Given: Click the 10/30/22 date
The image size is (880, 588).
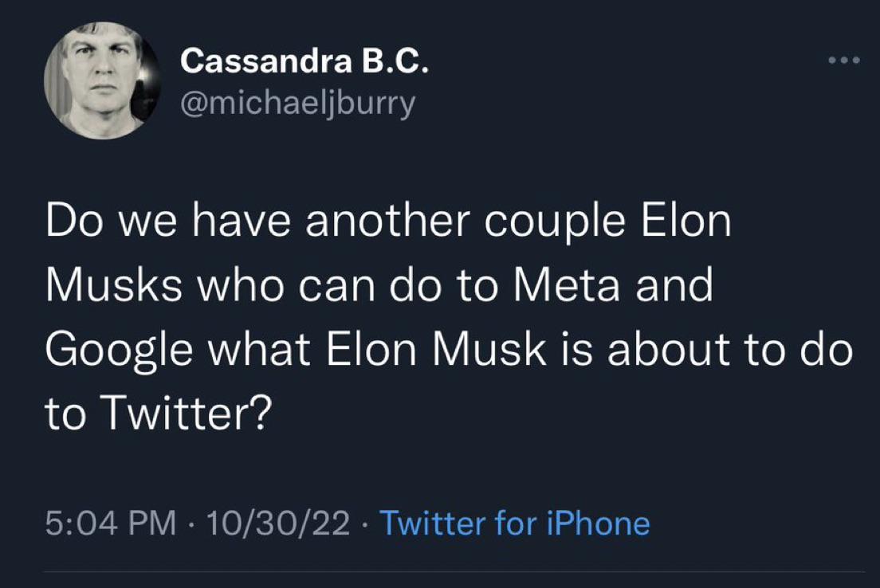Looking at the screenshot, I should 278,523.
